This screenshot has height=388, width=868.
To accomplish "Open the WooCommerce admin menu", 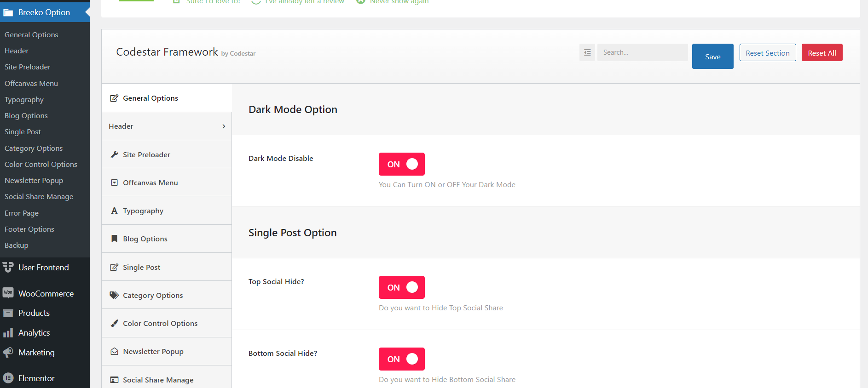I will (46, 293).
